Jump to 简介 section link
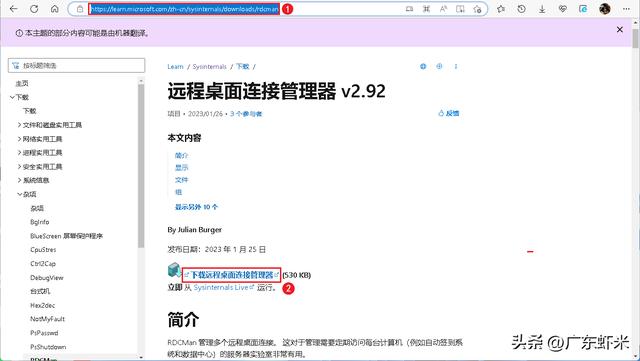Viewport: 640px width, 361px height. tap(181, 156)
